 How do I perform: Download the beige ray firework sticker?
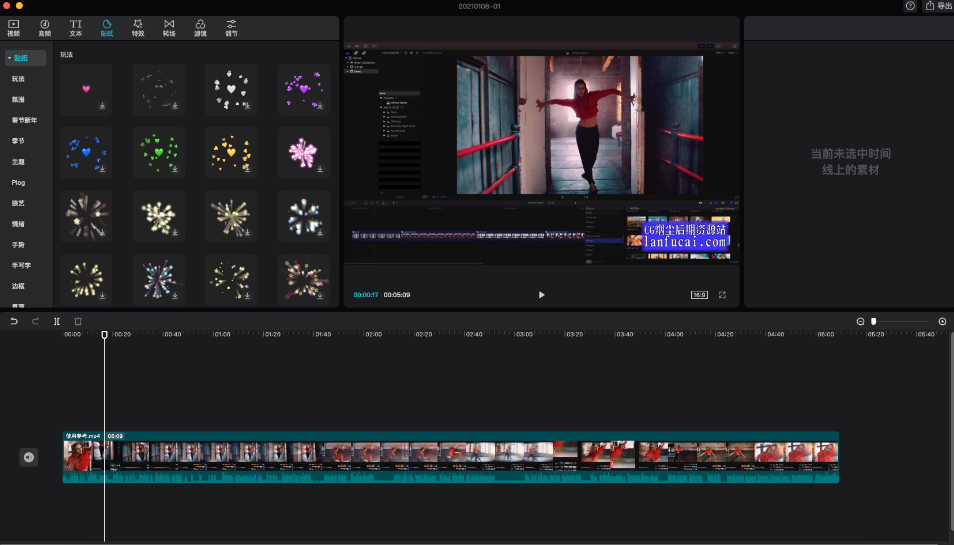pos(247,232)
